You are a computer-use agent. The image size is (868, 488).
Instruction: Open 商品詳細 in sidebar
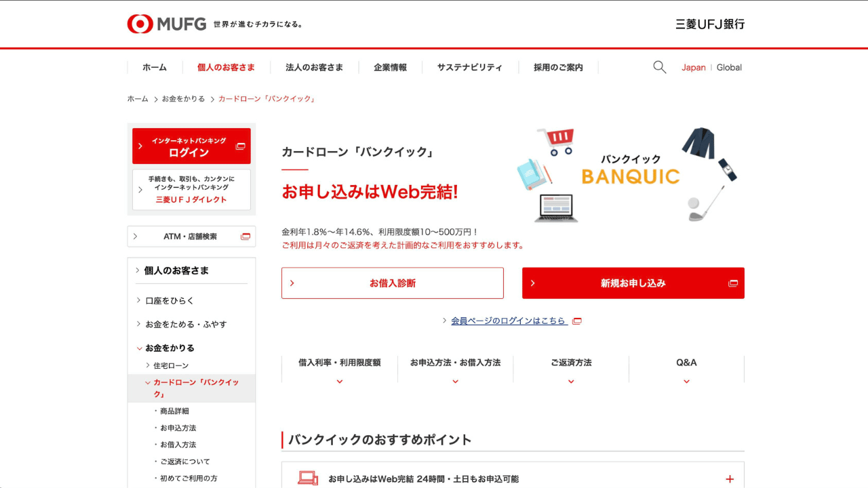[x=174, y=411]
